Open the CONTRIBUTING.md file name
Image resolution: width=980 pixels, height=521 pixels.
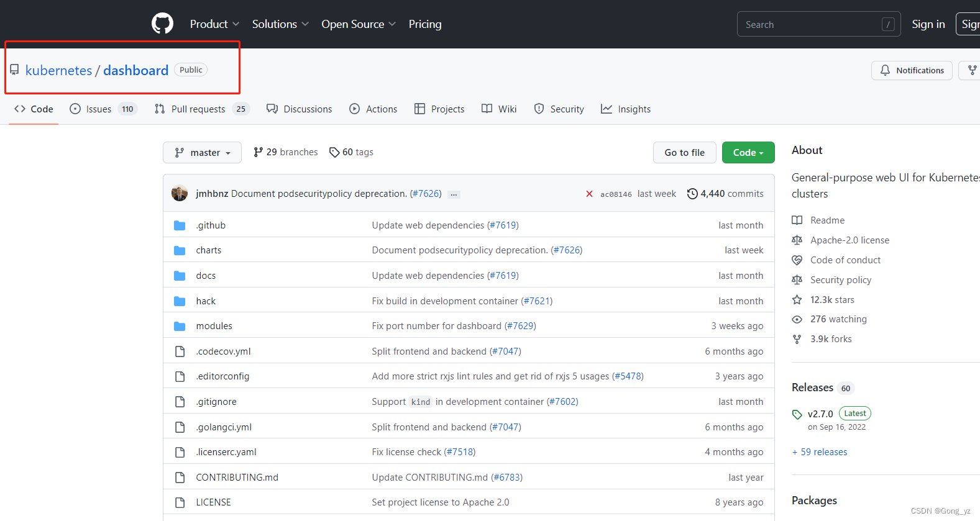click(237, 478)
